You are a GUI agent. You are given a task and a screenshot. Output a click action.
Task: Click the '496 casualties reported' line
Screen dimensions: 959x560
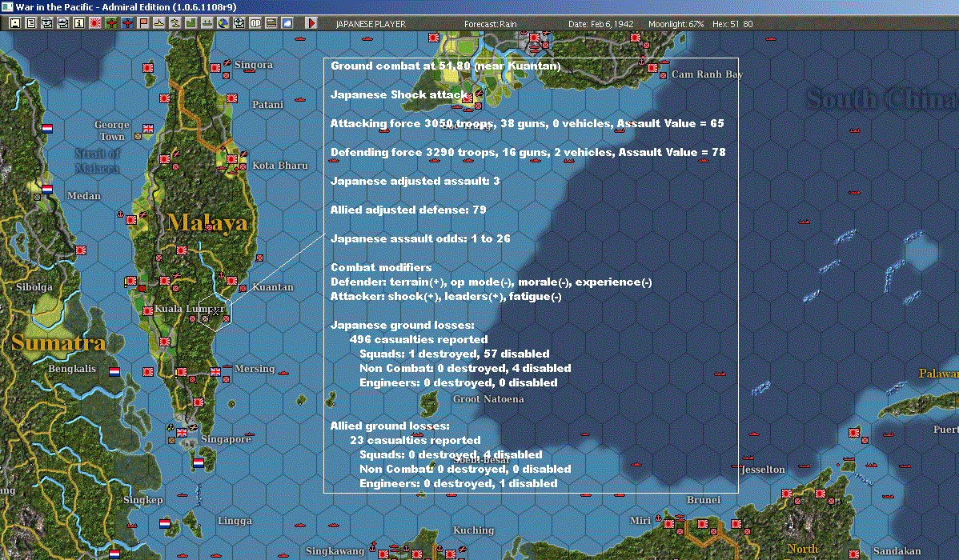(419, 339)
